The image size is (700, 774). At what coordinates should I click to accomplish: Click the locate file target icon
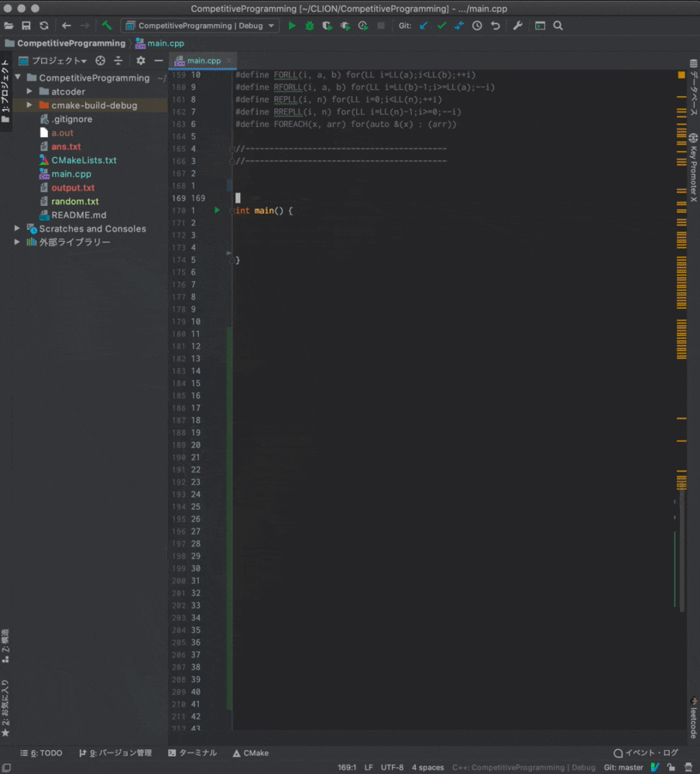101,60
